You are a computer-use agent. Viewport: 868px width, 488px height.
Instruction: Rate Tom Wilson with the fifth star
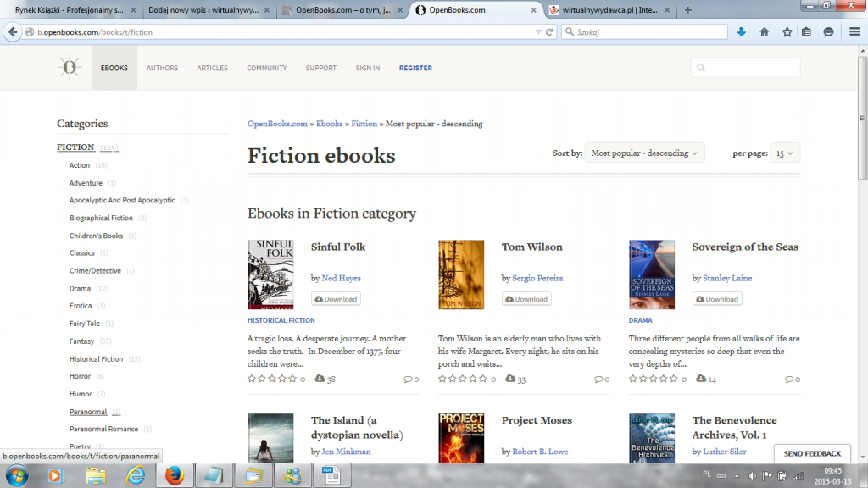tap(482, 379)
